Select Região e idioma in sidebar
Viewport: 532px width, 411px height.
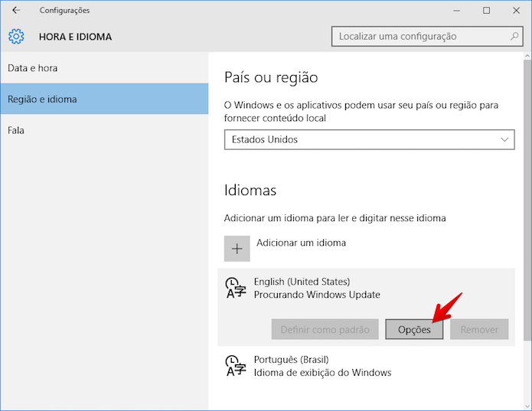[x=104, y=99]
